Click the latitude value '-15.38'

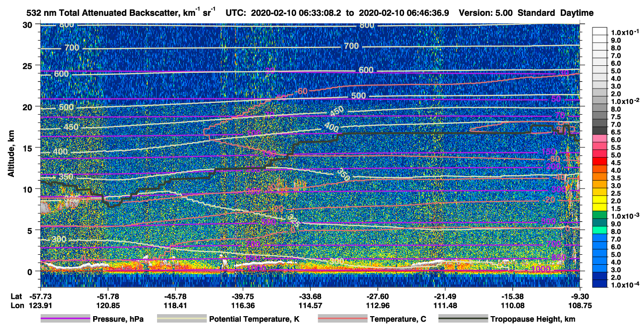coord(512,296)
